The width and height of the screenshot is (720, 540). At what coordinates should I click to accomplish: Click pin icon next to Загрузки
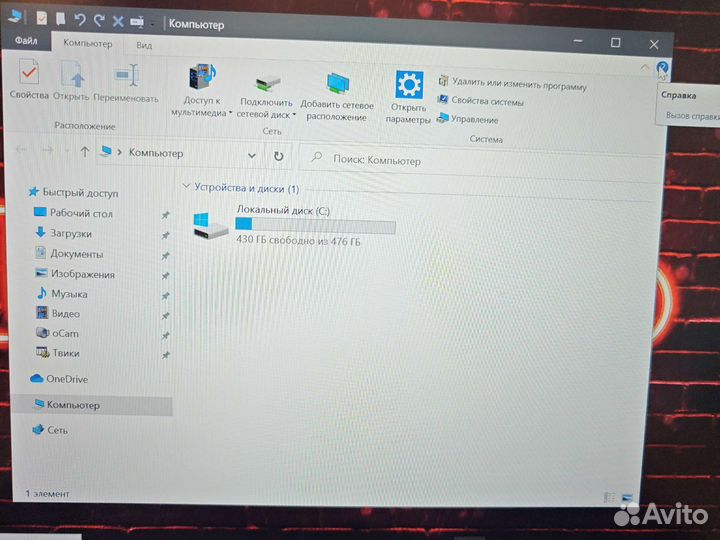[x=165, y=235]
